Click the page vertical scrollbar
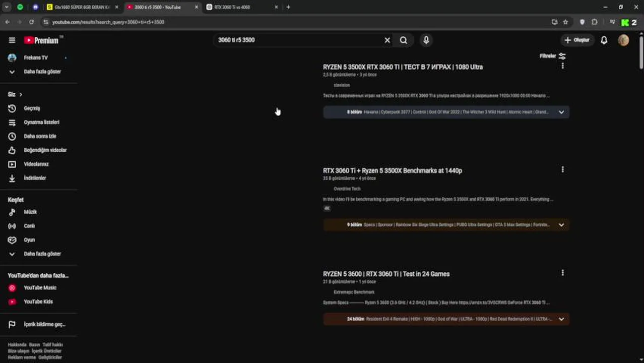Screen dimensions: 644x363 [641, 52]
